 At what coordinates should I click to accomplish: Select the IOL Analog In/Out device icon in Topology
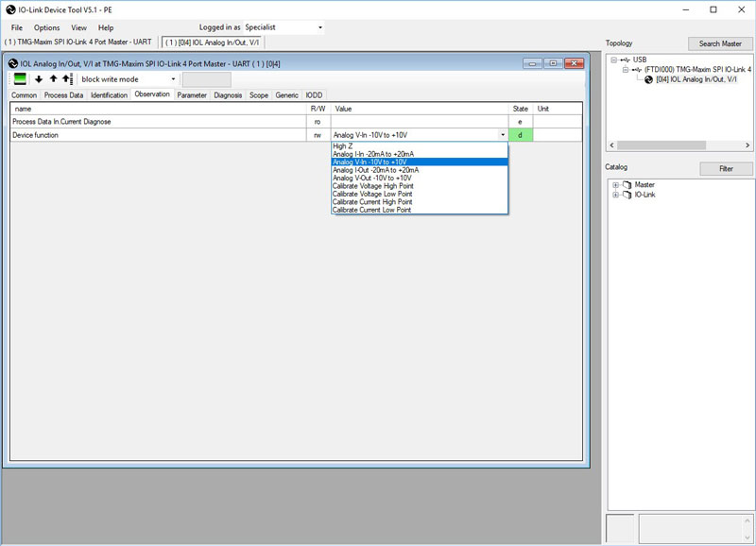click(648, 79)
